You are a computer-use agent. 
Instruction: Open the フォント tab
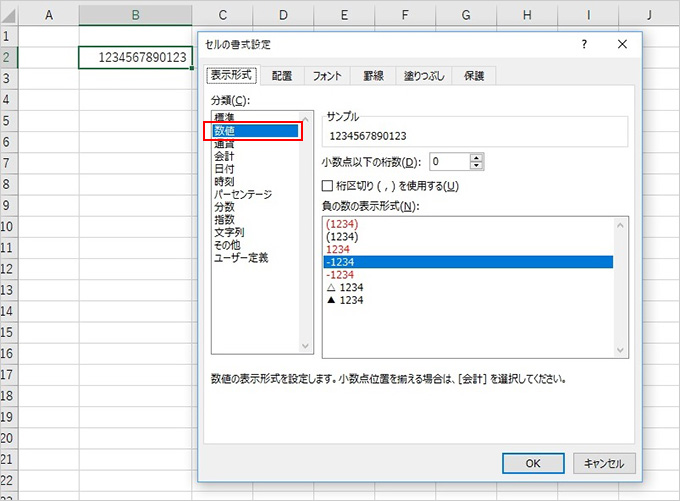[x=327, y=76]
